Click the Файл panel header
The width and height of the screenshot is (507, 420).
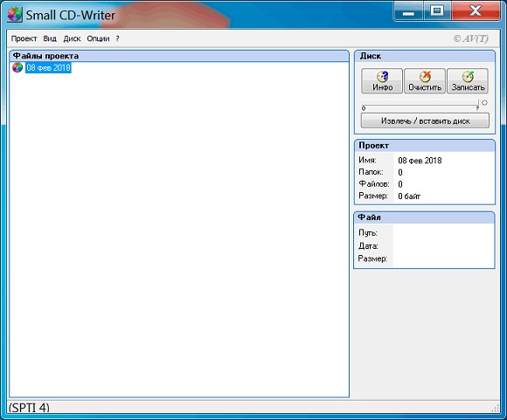(424, 217)
